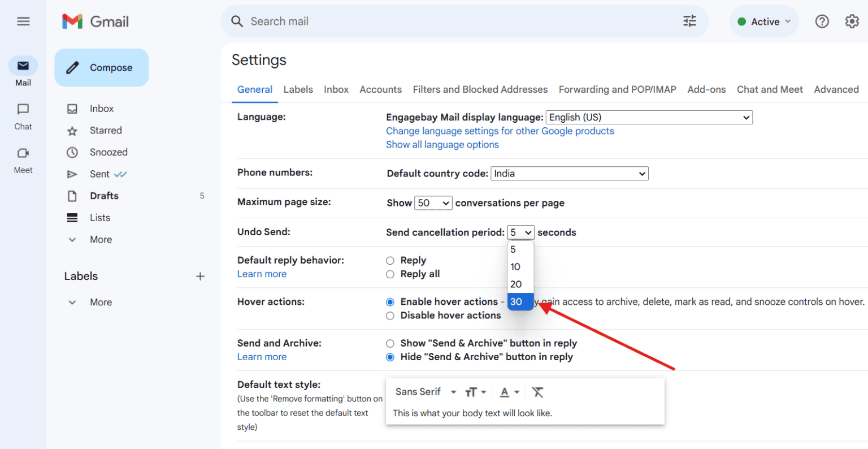
Task: Show the Send & Archive button in reply
Action: (x=390, y=343)
